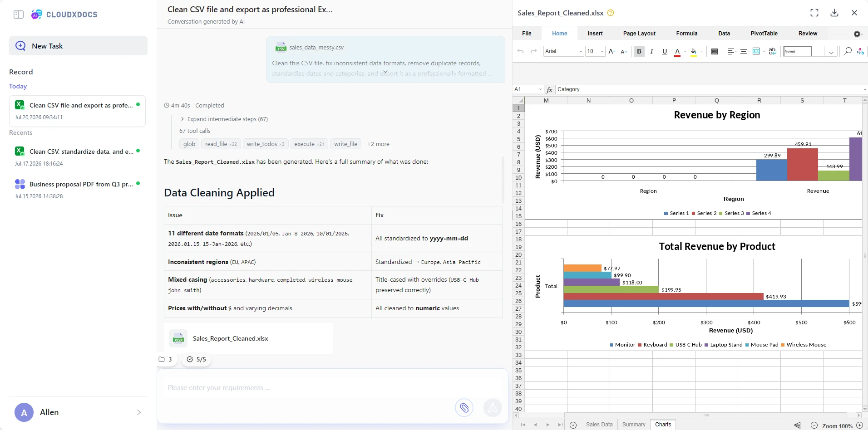Open the Business proposal PDF record

(x=77, y=190)
